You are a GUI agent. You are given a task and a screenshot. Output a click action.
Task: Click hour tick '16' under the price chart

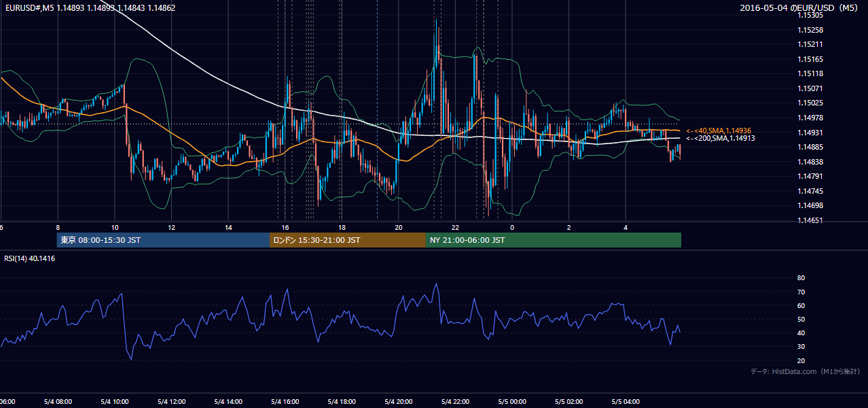[x=285, y=227]
